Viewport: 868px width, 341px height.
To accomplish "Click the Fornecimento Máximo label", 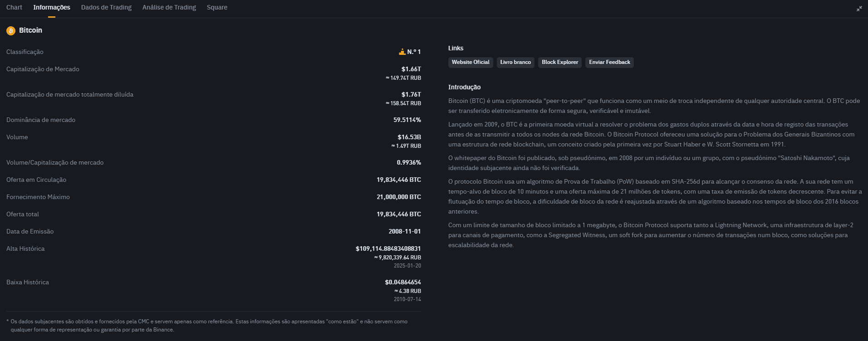I will (38, 197).
